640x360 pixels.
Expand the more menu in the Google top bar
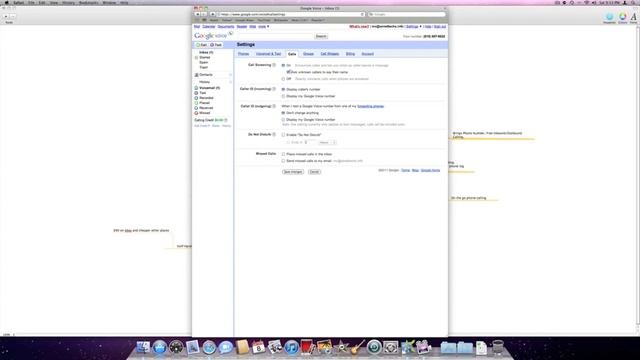(264, 27)
